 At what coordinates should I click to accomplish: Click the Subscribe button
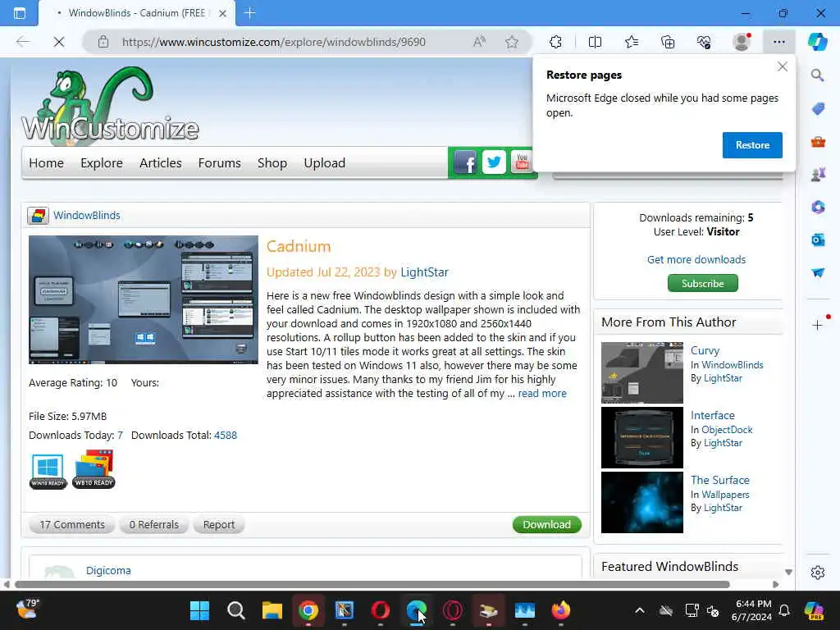[702, 283]
